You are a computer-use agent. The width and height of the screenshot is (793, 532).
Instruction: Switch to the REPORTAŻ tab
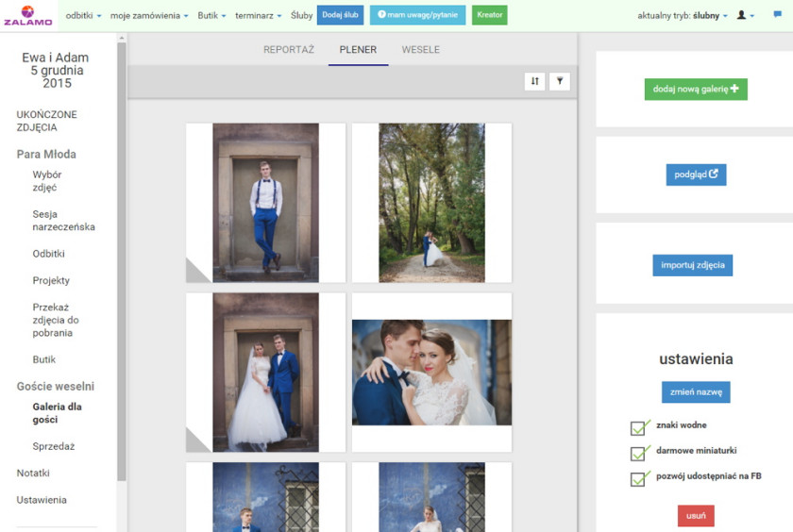pyautogui.click(x=289, y=49)
